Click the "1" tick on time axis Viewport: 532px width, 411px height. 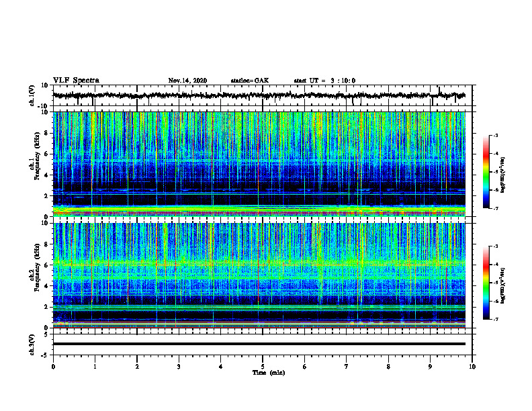click(x=95, y=367)
